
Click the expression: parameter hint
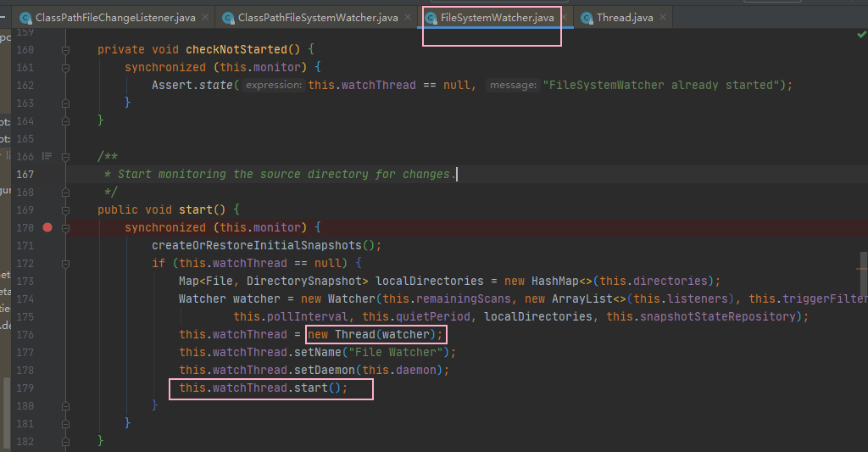274,85
